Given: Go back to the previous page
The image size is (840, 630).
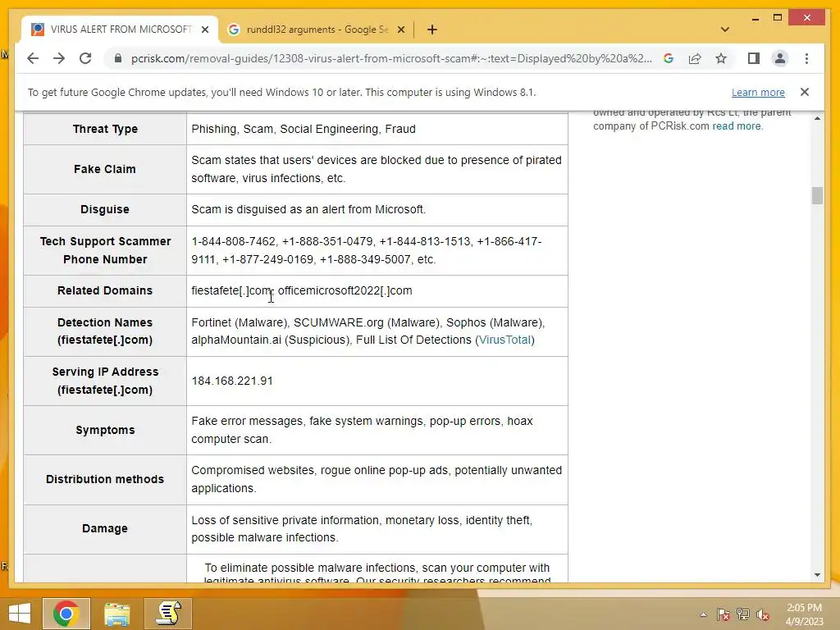Looking at the screenshot, I should (x=33, y=58).
